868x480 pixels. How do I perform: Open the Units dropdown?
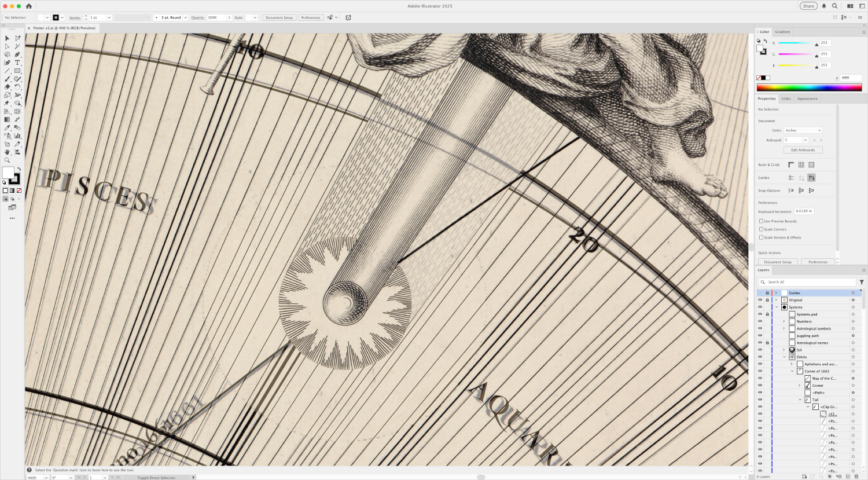tap(803, 130)
